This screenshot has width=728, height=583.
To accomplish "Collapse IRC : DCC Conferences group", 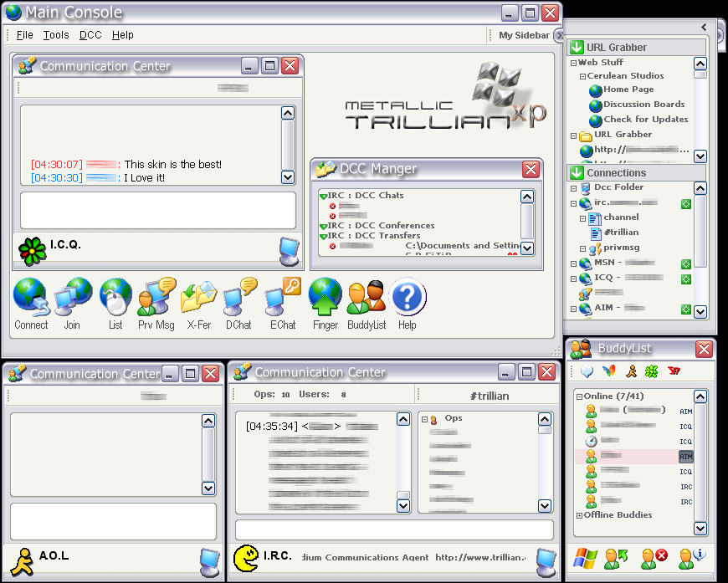I will point(324,227).
